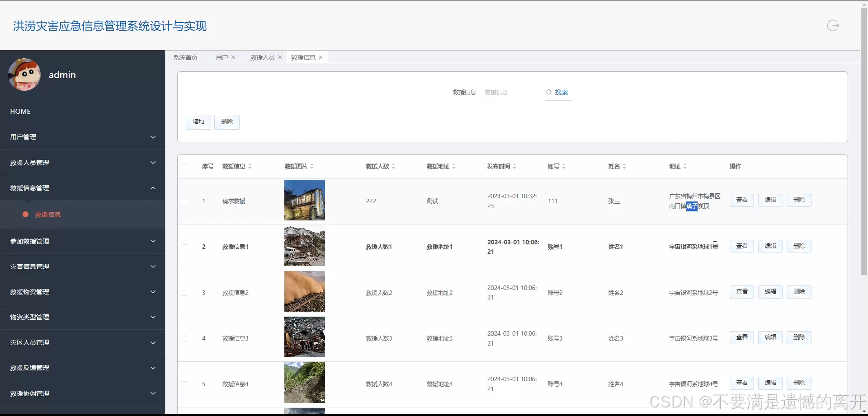Expand the 参加救援管理 menu
The image size is (868, 416).
coord(82,241)
